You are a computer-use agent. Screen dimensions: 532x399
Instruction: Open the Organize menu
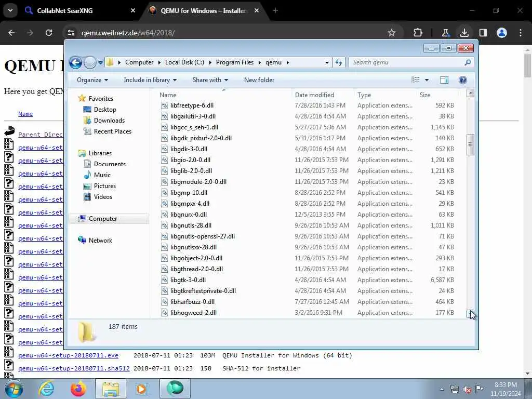pyautogui.click(x=92, y=80)
